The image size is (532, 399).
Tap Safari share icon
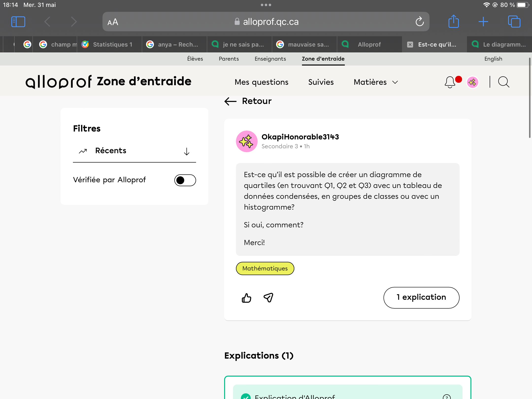[x=453, y=22]
